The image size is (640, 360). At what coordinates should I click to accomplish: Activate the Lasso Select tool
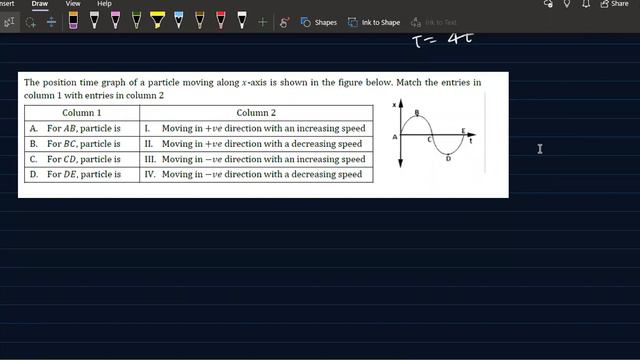[x=31, y=22]
